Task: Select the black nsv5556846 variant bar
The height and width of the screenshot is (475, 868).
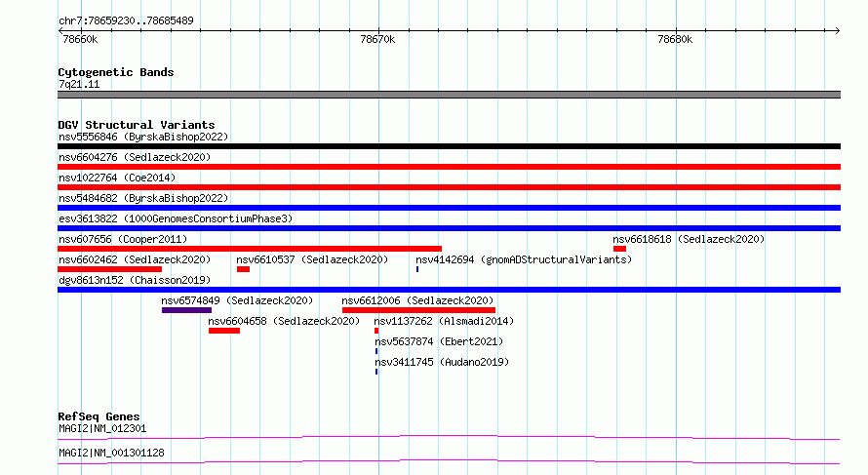Action: pyautogui.click(x=449, y=146)
